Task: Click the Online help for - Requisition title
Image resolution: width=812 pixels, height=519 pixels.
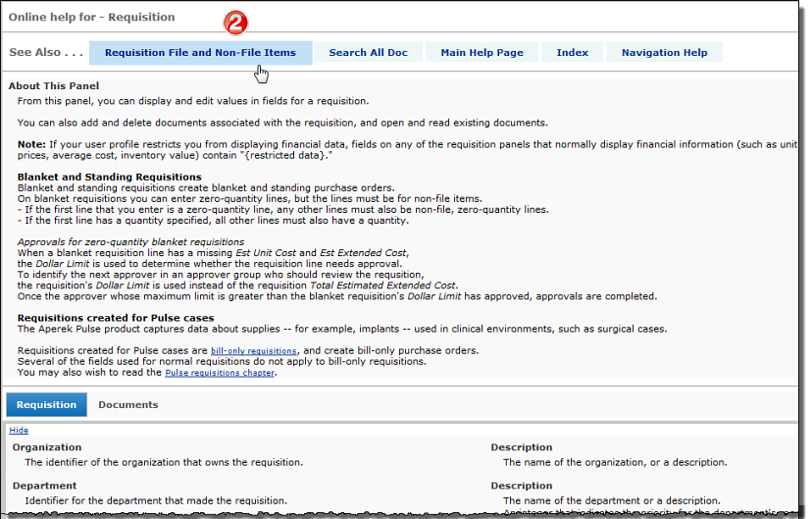Action: [x=91, y=17]
